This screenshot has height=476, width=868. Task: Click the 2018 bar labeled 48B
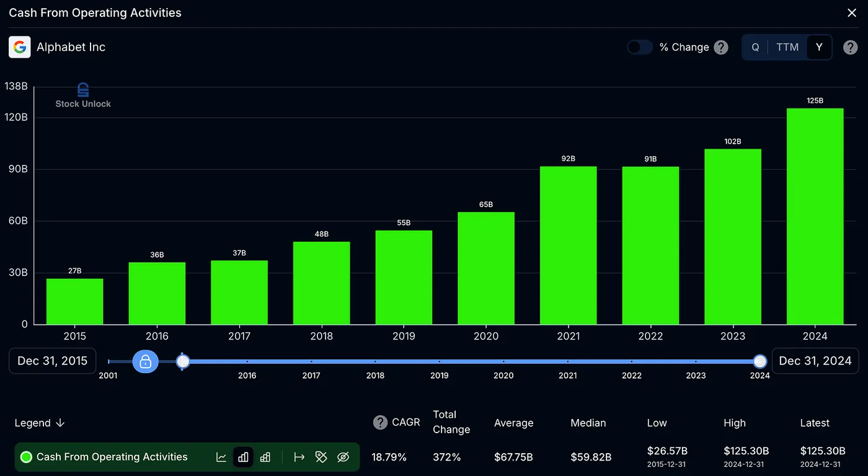322,283
